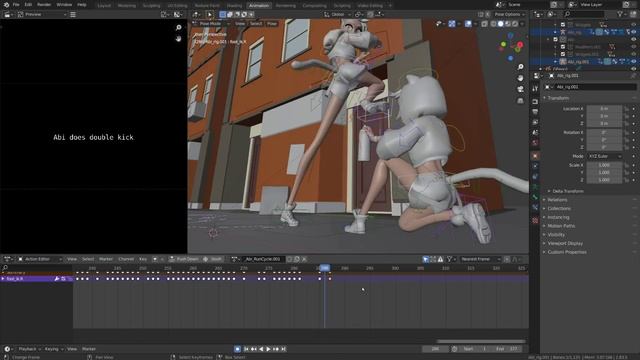Collapse the Transform panel
Viewport: 640px width, 360px height.
click(x=558, y=98)
